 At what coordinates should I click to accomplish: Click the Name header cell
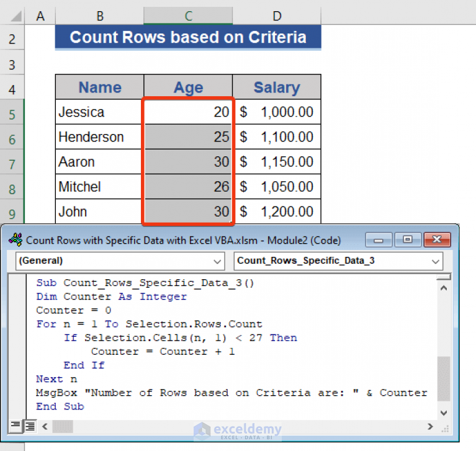click(x=99, y=87)
